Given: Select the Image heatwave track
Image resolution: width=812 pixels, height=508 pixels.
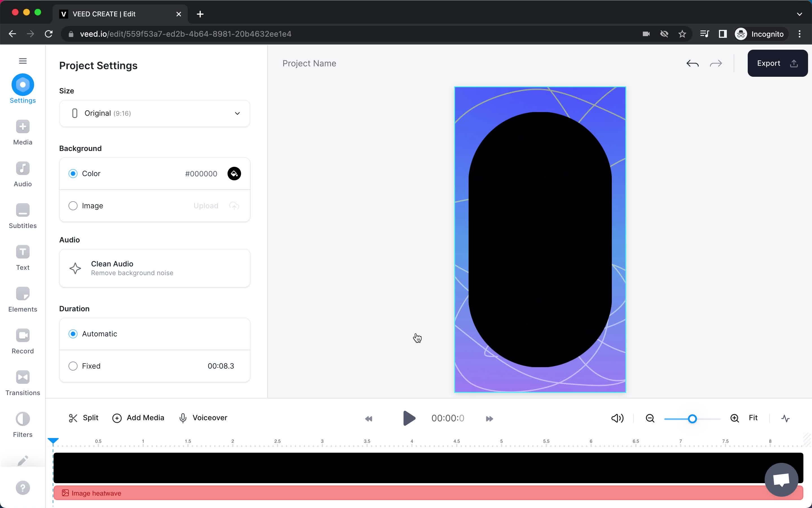Looking at the screenshot, I should pos(428,493).
